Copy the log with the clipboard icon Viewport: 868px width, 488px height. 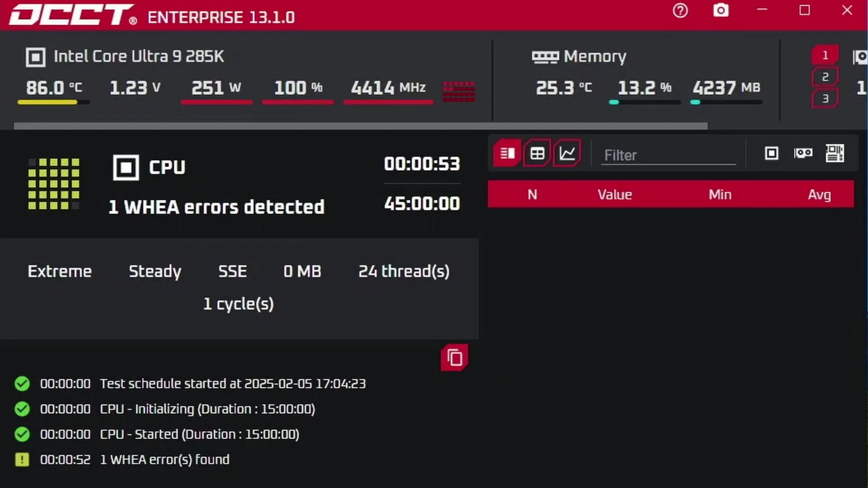click(454, 358)
